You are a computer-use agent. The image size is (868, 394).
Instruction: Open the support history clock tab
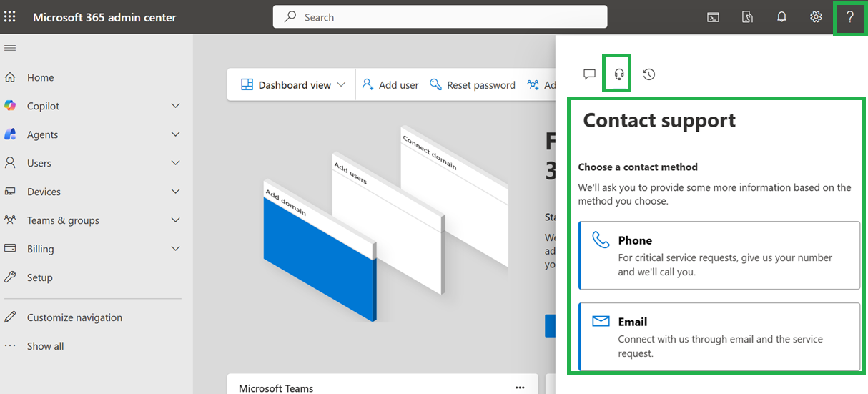[649, 74]
